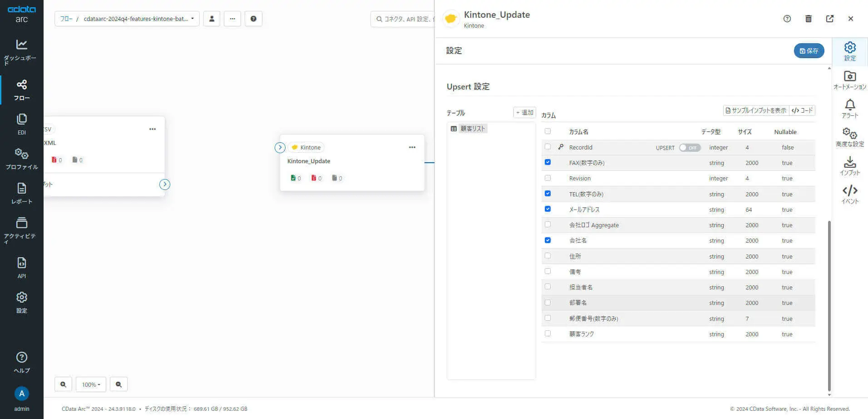Click the settings panel vertical scrollbar
Screen dimensions: 868x419
coord(829,305)
